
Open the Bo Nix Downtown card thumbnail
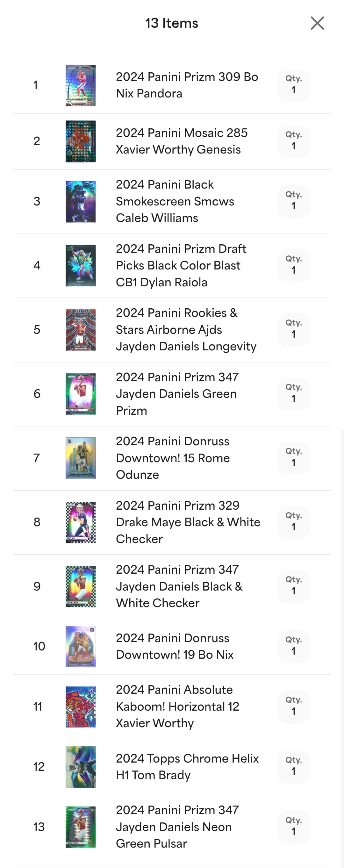tap(81, 646)
